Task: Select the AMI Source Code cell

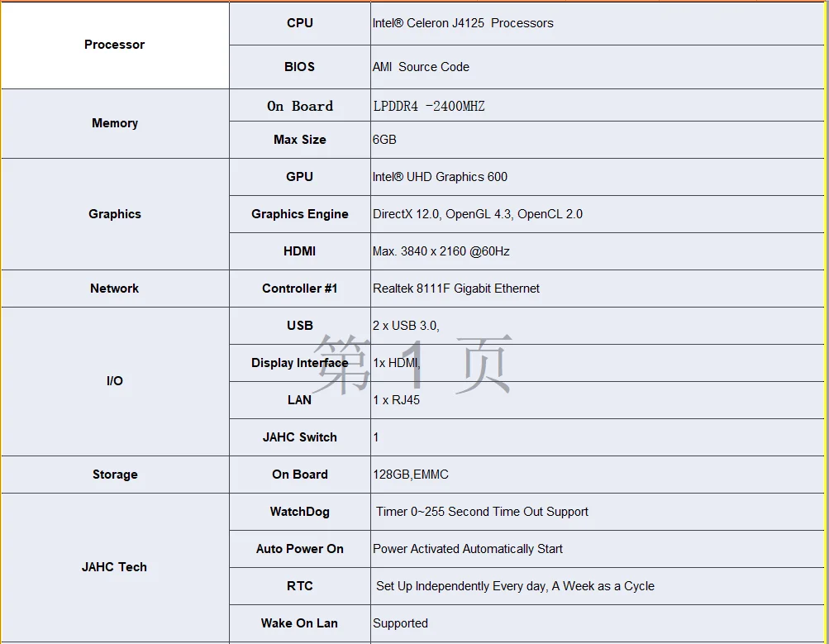Action: coord(421,67)
